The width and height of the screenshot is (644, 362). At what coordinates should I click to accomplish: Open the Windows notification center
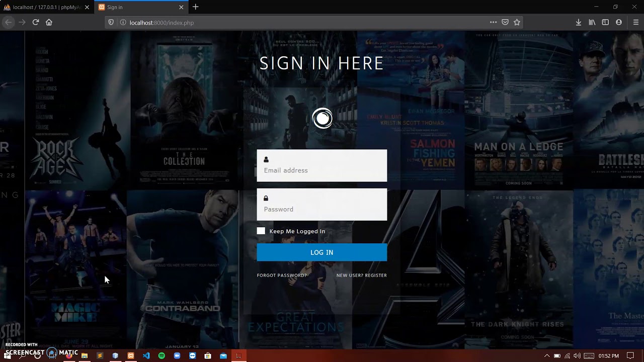point(630,356)
